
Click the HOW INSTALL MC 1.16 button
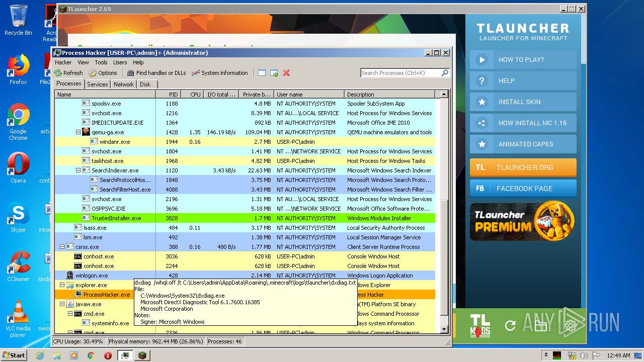pos(523,123)
